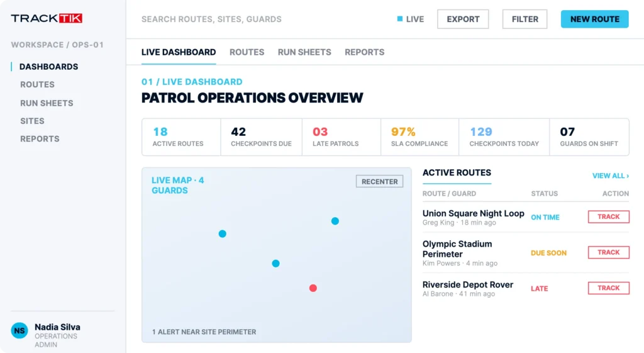Click the Workspace / OPS-01 label
The width and height of the screenshot is (644, 353).
coord(57,45)
